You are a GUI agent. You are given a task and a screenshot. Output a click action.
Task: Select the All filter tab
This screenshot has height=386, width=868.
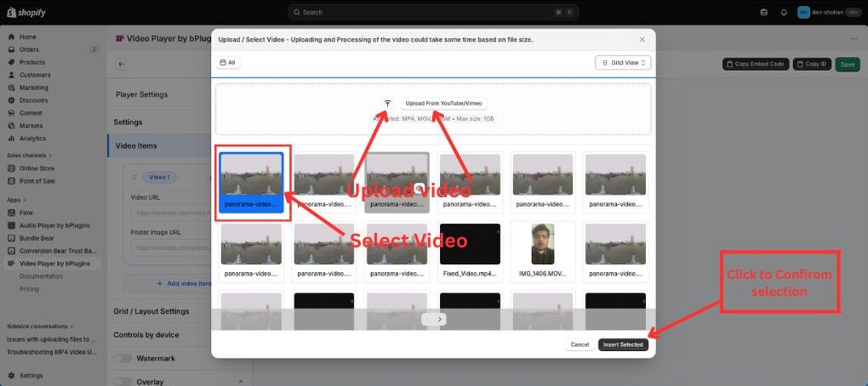pos(227,62)
